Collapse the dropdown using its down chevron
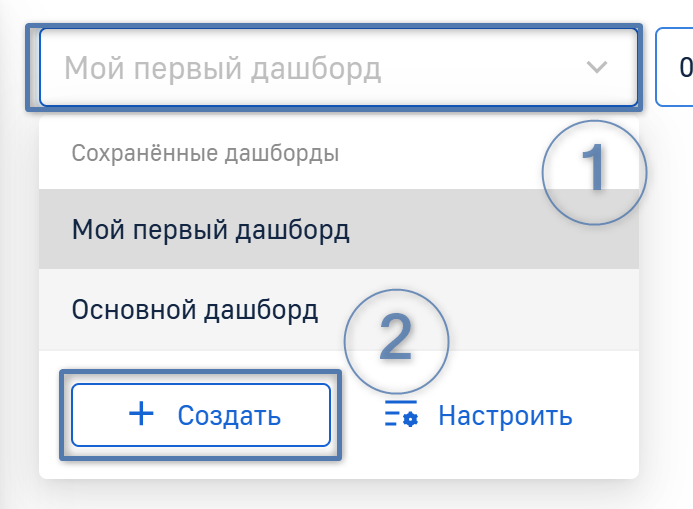This screenshot has width=693, height=509. pos(597,68)
